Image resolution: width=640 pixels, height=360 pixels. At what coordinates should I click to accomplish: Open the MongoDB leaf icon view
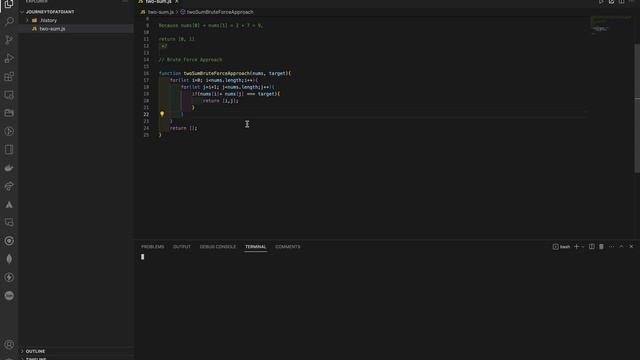click(9, 259)
